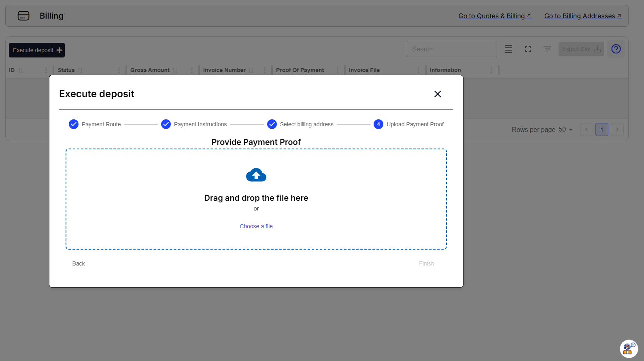Go Back to previous step
Image resolution: width=644 pixels, height=361 pixels.
(x=79, y=263)
